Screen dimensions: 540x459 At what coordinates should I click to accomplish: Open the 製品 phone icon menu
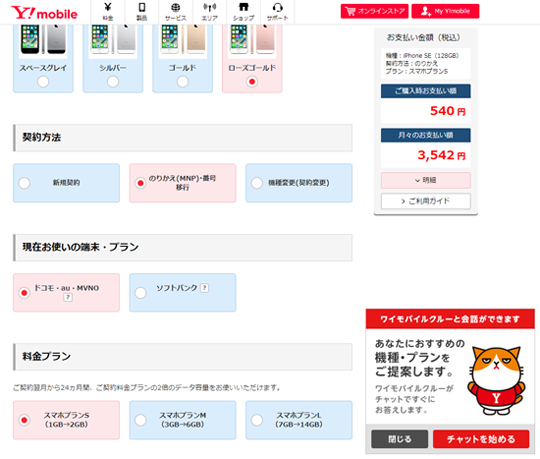click(x=142, y=12)
